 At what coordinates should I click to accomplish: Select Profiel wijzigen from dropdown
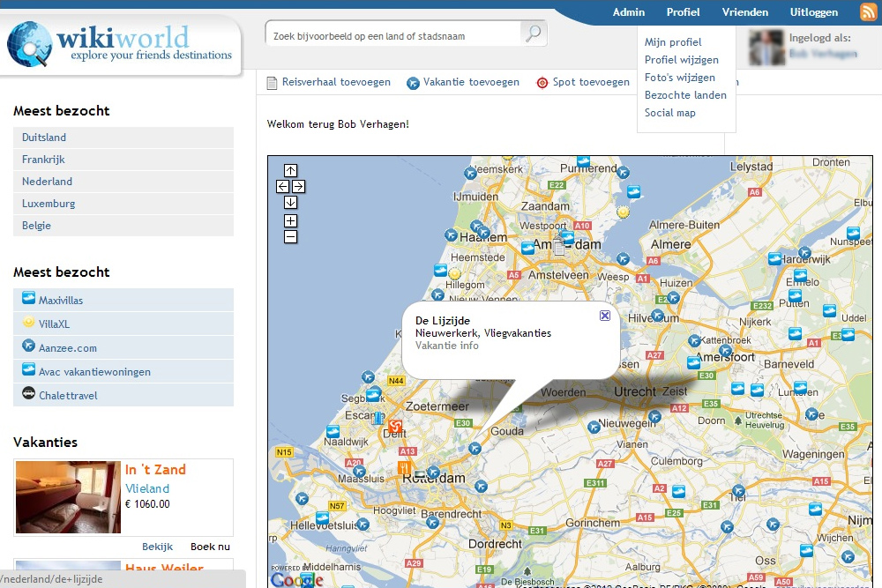[681, 60]
